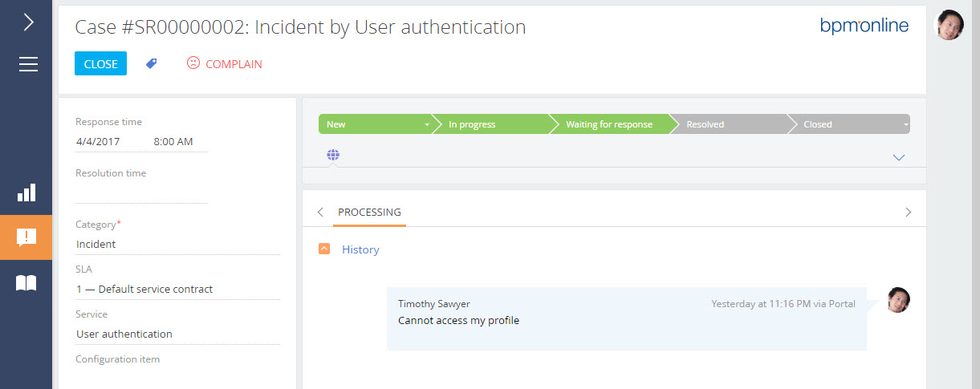Collapse the History section toggle
Image resolution: width=980 pixels, height=389 pixels.
(324, 249)
